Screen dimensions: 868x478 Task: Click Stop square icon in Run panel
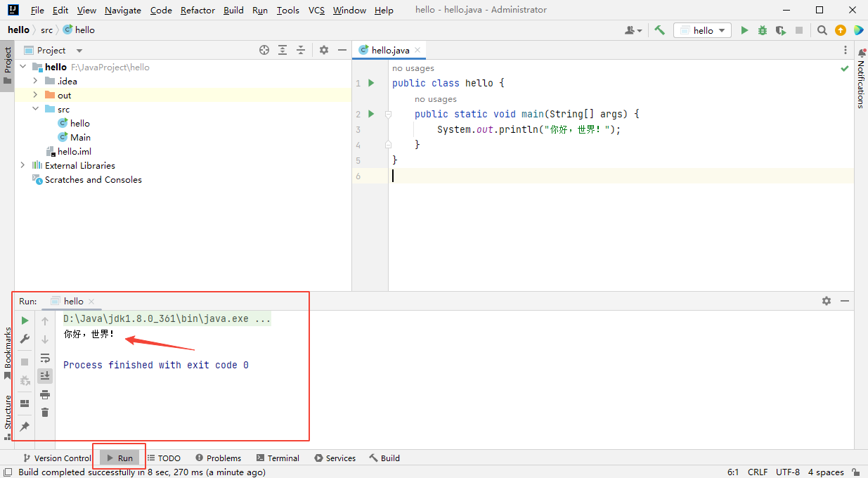[25, 362]
